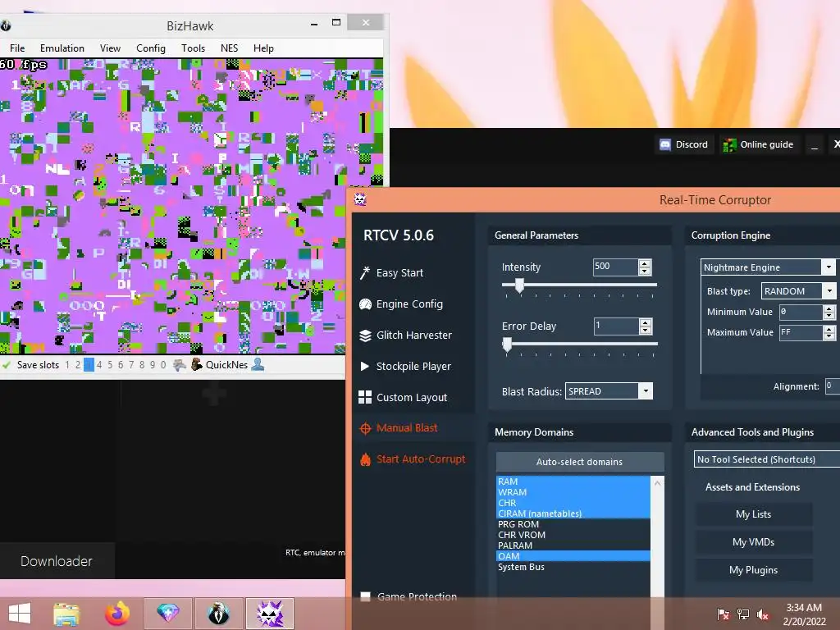
Task: Click the muted volume tray icon
Action: pyautogui.click(x=762, y=614)
